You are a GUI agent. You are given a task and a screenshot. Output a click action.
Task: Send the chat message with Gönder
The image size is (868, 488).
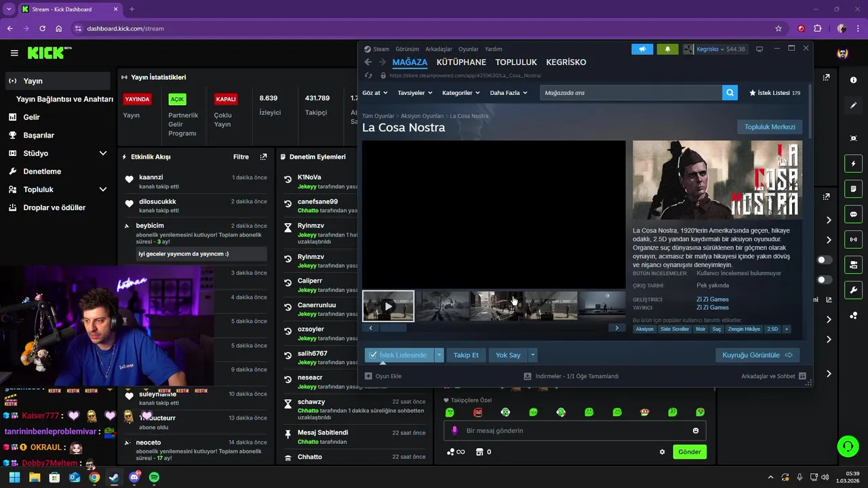tap(690, 452)
